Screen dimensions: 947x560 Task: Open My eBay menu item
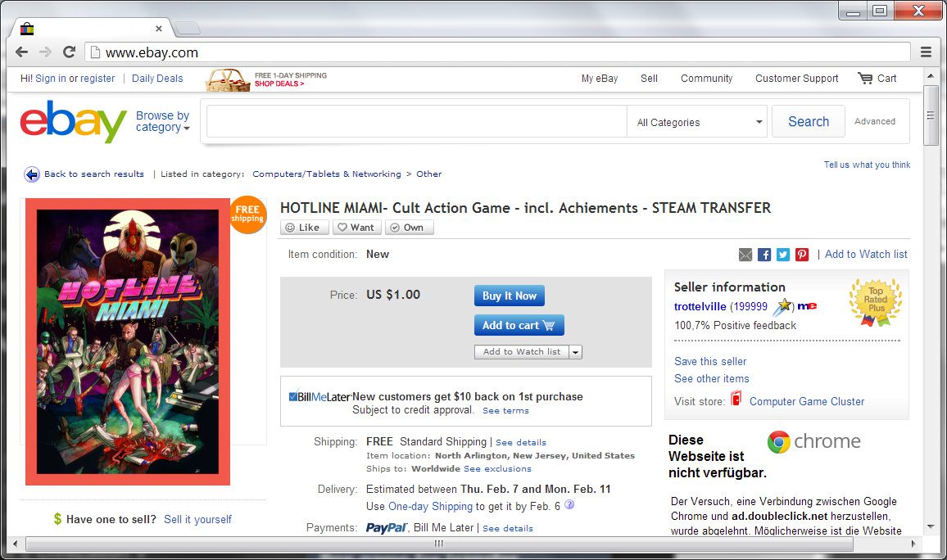click(599, 79)
